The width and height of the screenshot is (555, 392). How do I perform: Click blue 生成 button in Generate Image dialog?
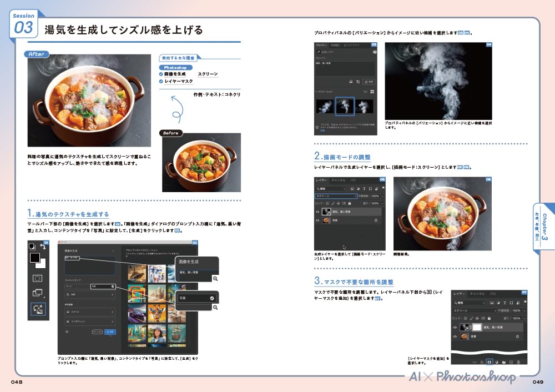pos(110,332)
